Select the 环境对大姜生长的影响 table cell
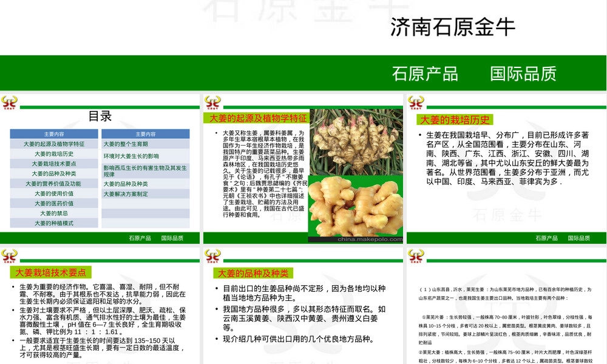This screenshot has height=364, width=607. (x=146, y=156)
